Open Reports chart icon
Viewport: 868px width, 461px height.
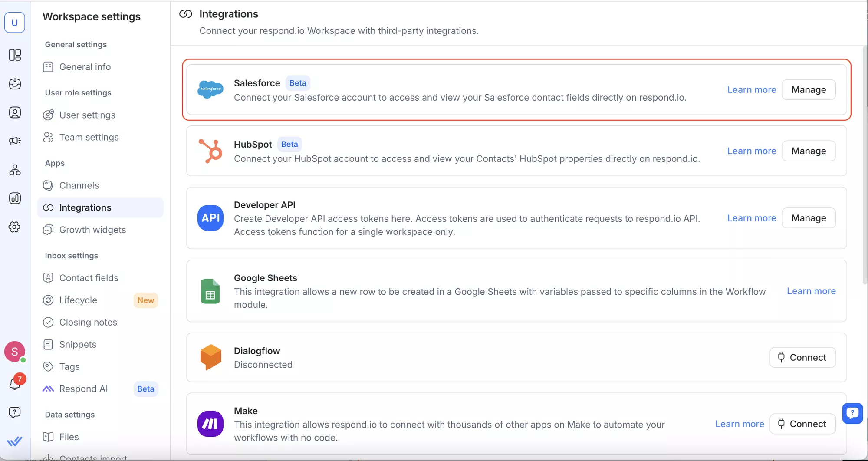point(15,198)
